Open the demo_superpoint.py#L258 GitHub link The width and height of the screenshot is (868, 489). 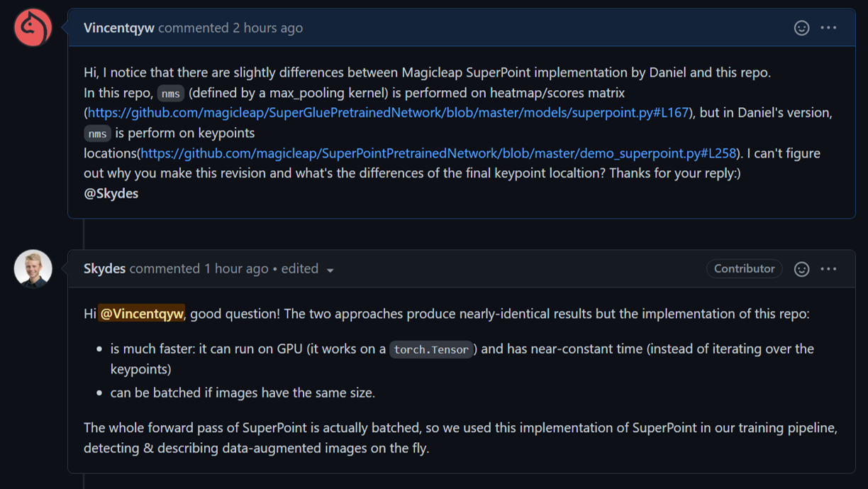coord(438,153)
